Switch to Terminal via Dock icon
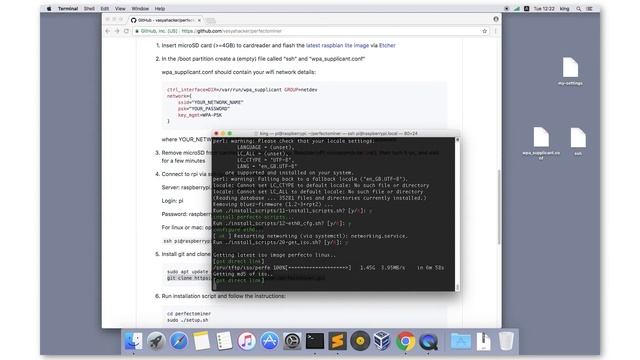This screenshot has width=640, height=360. 315,341
